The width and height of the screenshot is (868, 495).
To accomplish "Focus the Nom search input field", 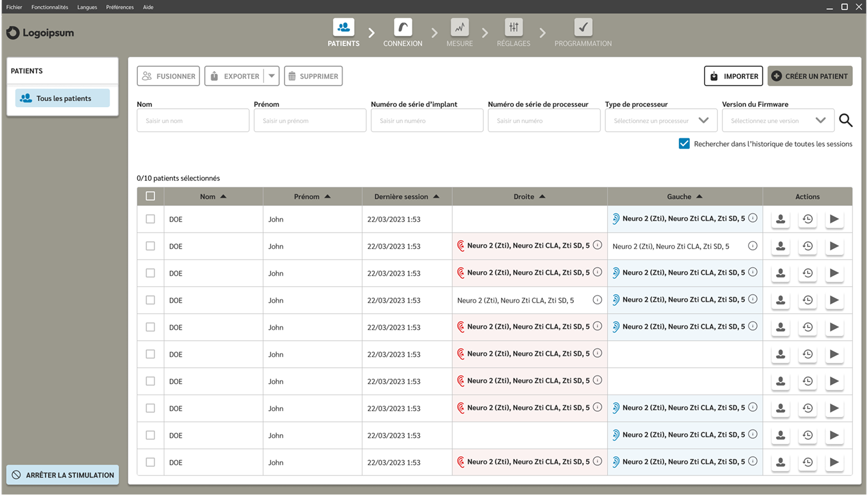I will click(x=193, y=121).
